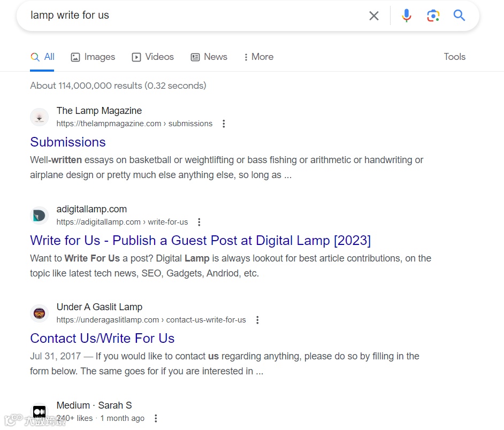
Task: Click the Under A Gaslit Lamp favicon
Action: (x=39, y=313)
